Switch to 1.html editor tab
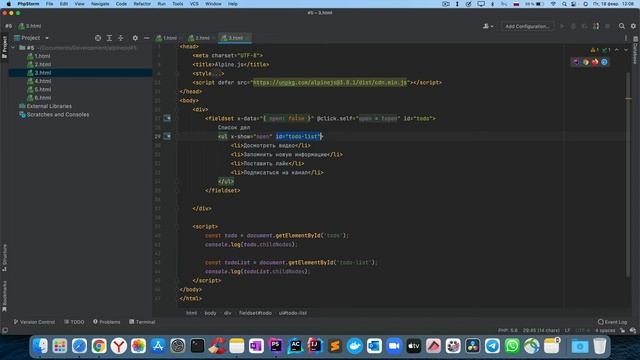This screenshot has height=360, width=640. click(167, 38)
